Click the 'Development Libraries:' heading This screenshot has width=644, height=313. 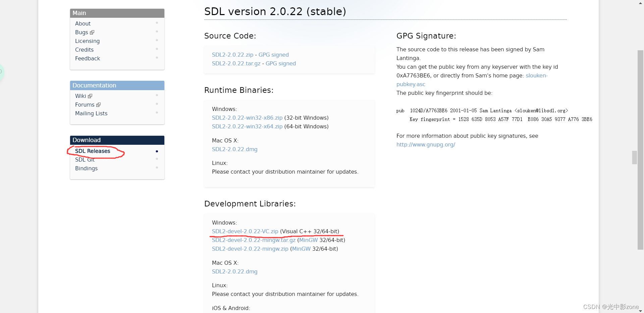tap(250, 204)
